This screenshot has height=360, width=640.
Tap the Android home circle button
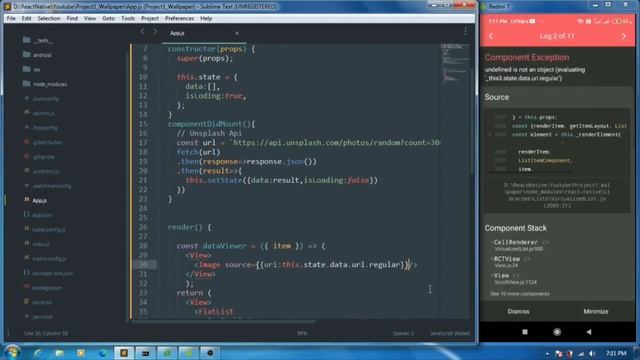pos(557,332)
